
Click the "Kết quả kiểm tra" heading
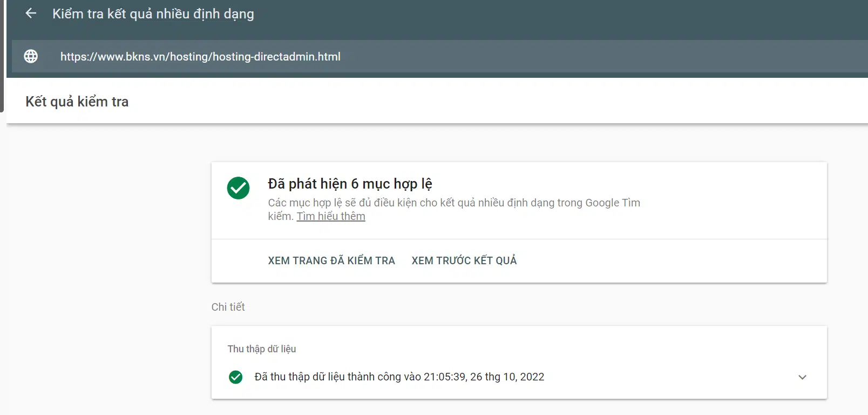tap(77, 102)
